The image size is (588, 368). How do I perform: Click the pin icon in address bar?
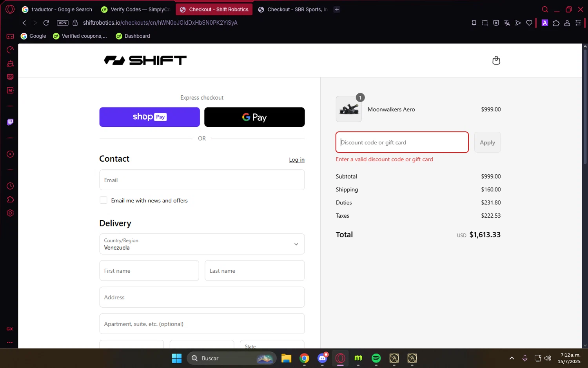474,23
